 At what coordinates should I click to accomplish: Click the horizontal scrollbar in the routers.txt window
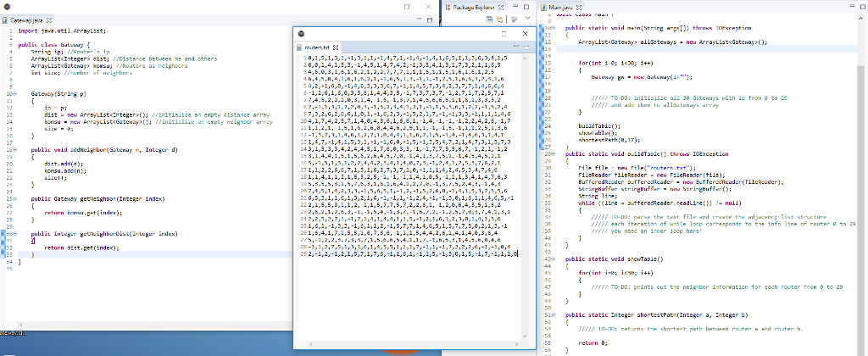pos(414,344)
